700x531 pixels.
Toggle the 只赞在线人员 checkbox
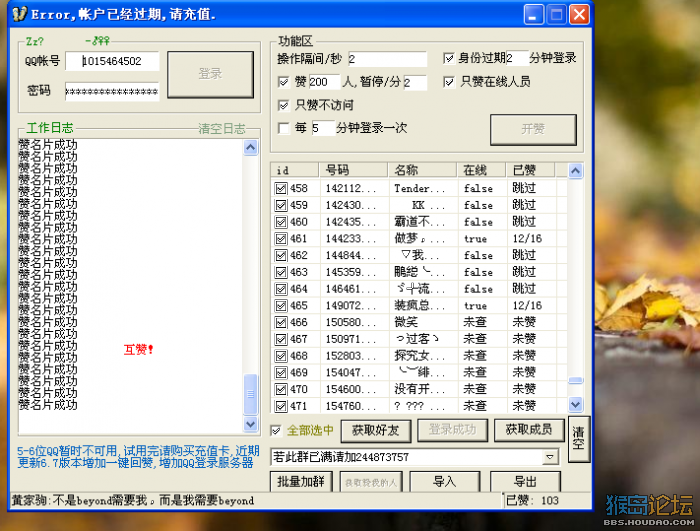point(449,82)
